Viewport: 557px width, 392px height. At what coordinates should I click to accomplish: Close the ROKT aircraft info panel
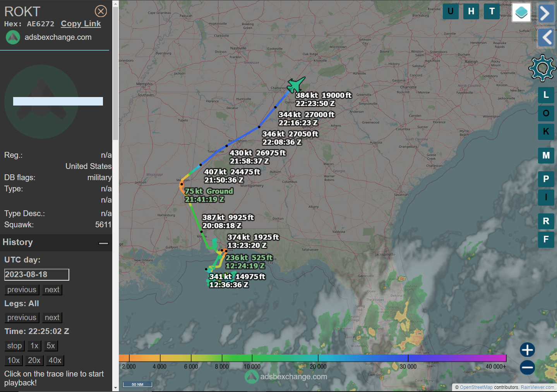101,11
